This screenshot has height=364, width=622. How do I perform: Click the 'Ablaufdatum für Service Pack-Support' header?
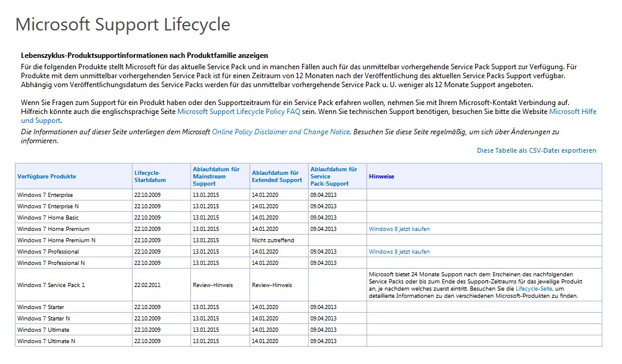(x=334, y=177)
